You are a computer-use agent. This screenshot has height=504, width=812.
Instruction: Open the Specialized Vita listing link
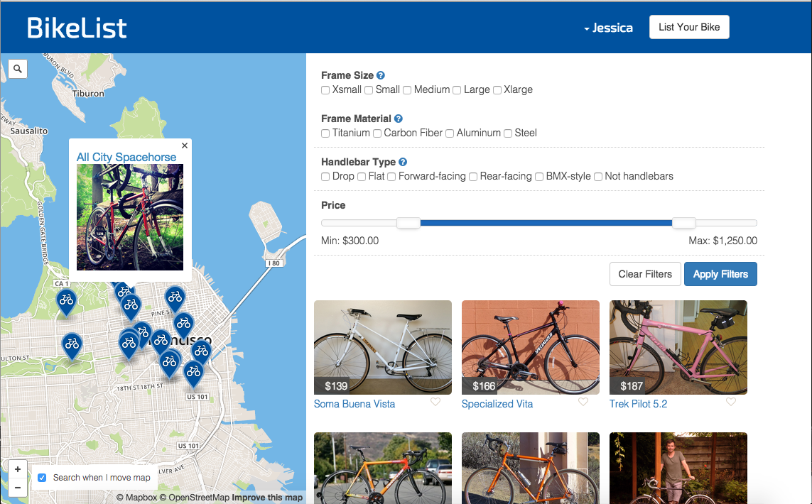click(497, 404)
